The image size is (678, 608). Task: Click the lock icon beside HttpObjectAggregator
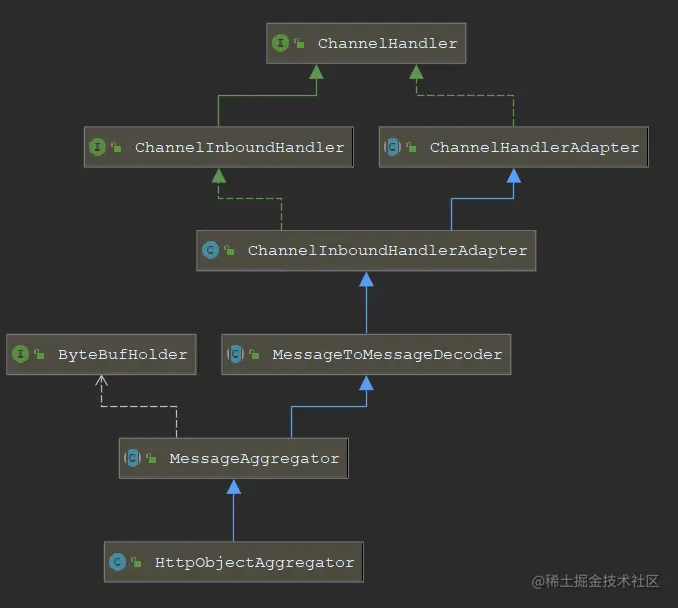[136, 562]
